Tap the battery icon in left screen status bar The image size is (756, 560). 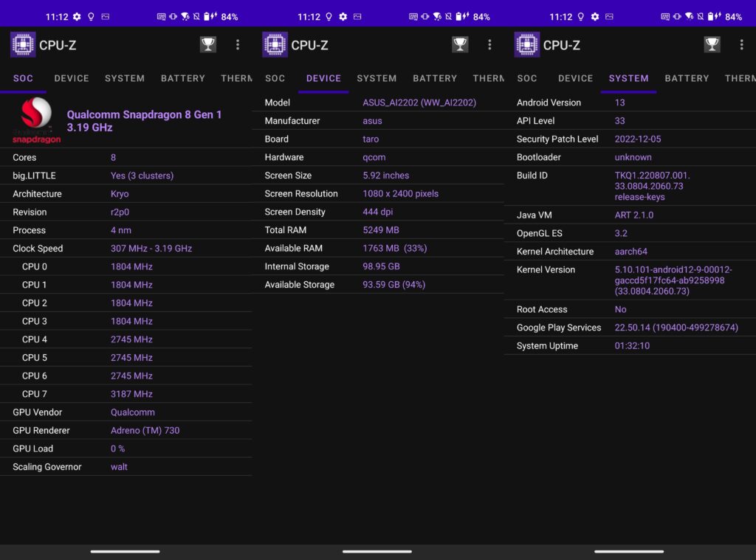207,17
